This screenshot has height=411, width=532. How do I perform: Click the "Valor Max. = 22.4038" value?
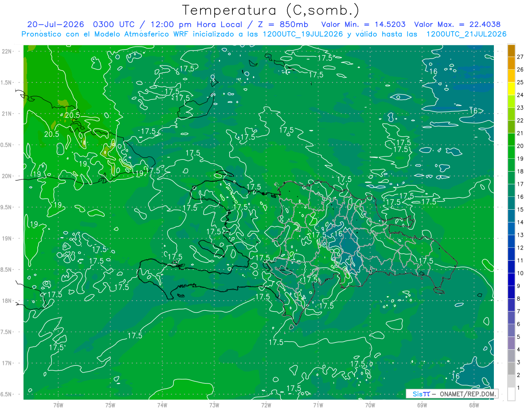point(457,24)
